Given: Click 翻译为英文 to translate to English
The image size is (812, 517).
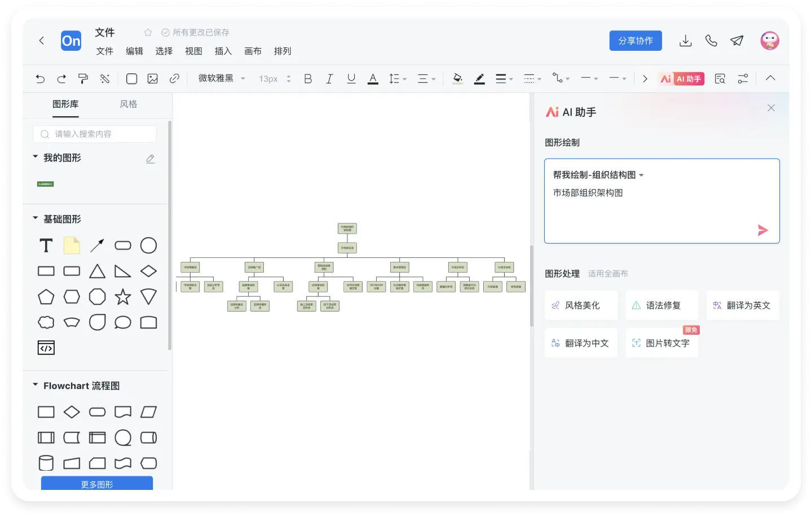Looking at the screenshot, I should tap(743, 305).
